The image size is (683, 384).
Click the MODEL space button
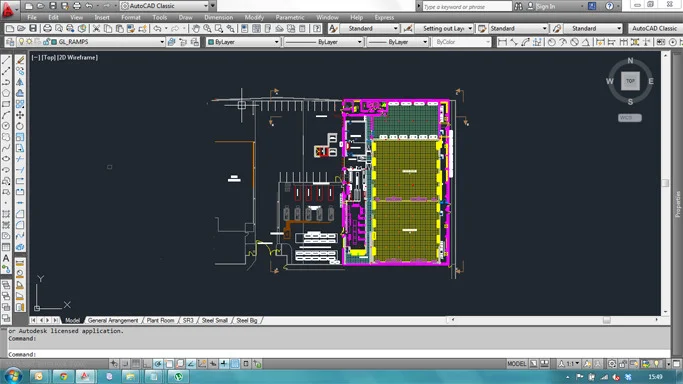(517, 364)
